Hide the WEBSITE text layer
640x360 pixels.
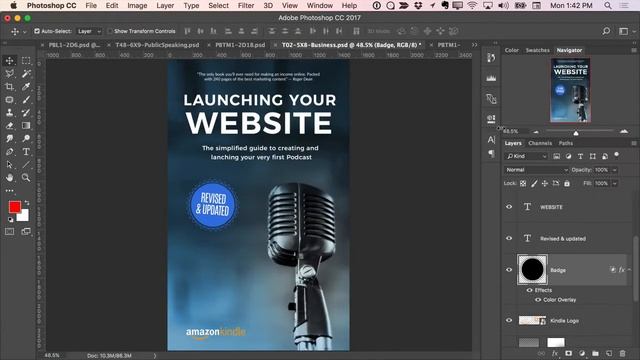click(509, 207)
